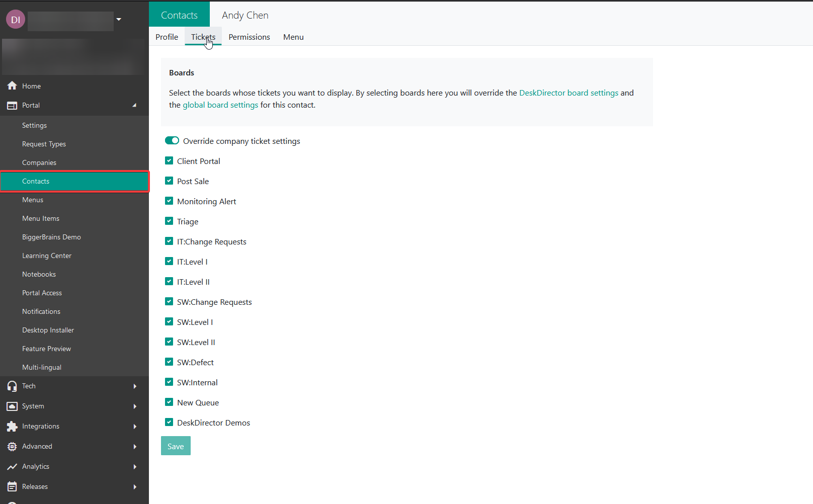Screen dimensions: 813x504
Task: Open the Menu tab
Action: tap(293, 37)
